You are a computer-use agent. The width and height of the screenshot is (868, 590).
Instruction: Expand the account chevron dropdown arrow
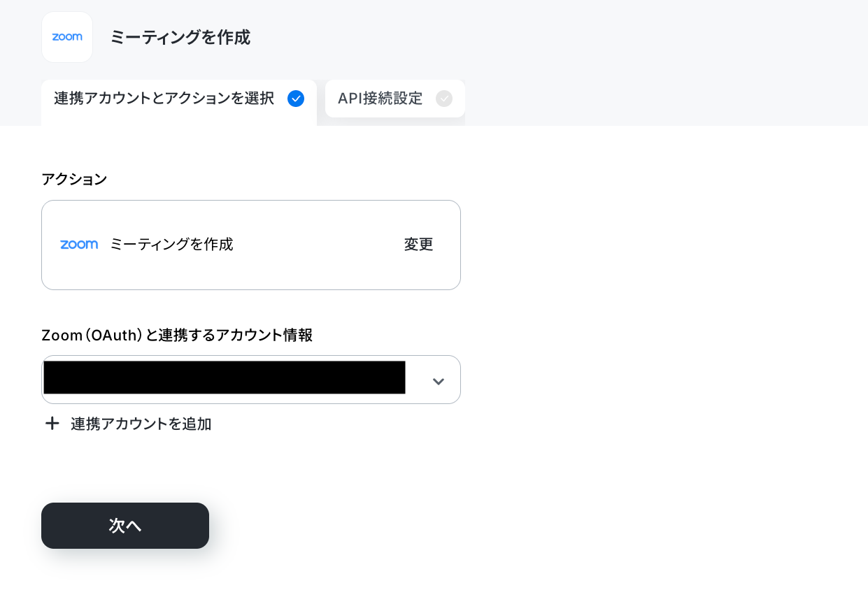click(439, 381)
